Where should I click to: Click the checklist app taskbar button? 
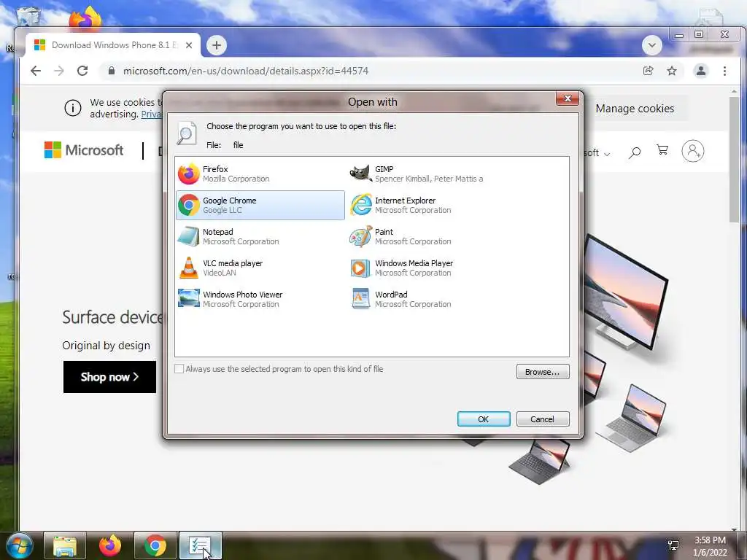pyautogui.click(x=200, y=545)
